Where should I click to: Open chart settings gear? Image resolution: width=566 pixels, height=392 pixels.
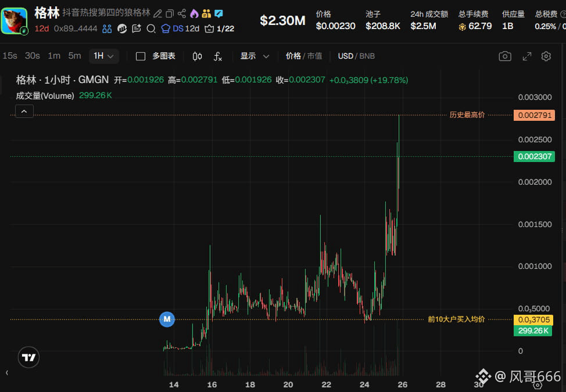click(546, 56)
